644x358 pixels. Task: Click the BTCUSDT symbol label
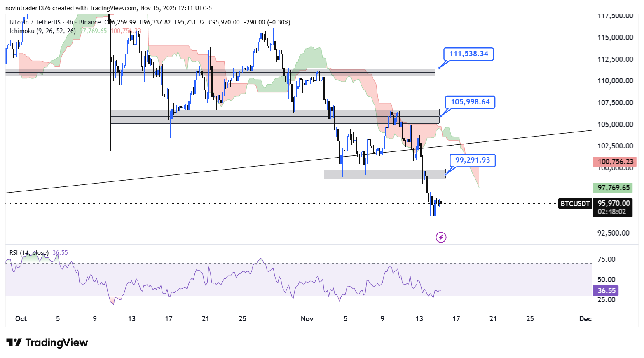(575, 203)
